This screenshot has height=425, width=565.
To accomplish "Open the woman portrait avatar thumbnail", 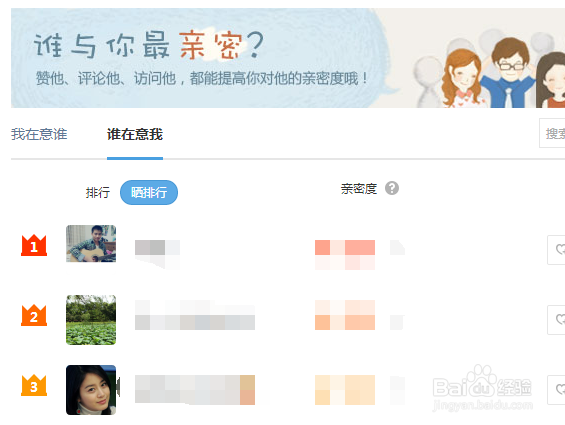I will point(91,390).
